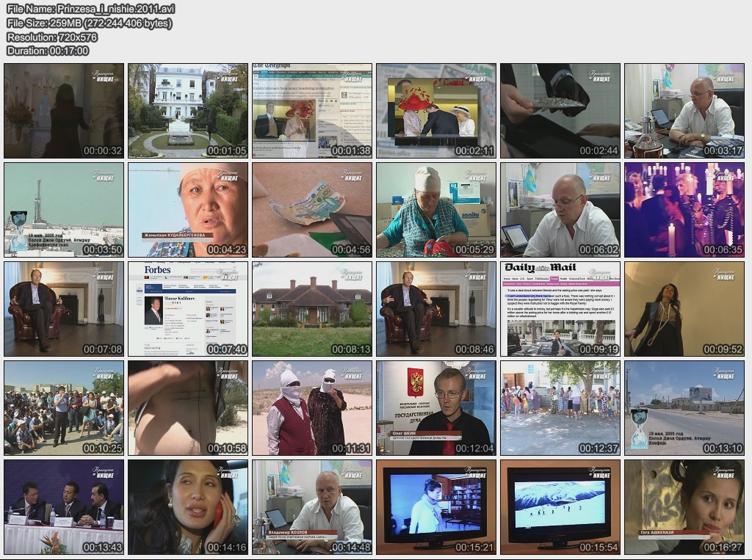Select the brick country house thumbnail at 00:08:13

(312, 308)
